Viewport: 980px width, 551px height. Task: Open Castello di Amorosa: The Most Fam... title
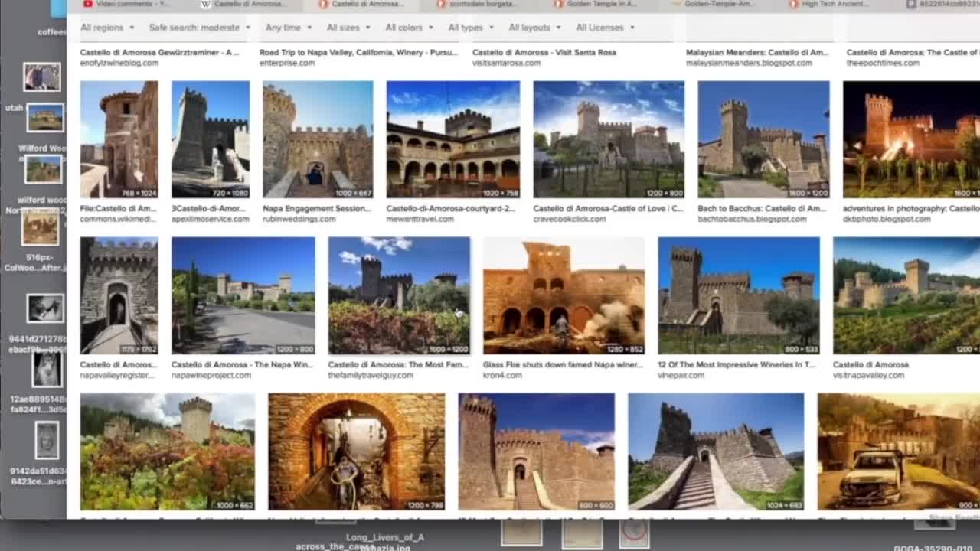(398, 365)
